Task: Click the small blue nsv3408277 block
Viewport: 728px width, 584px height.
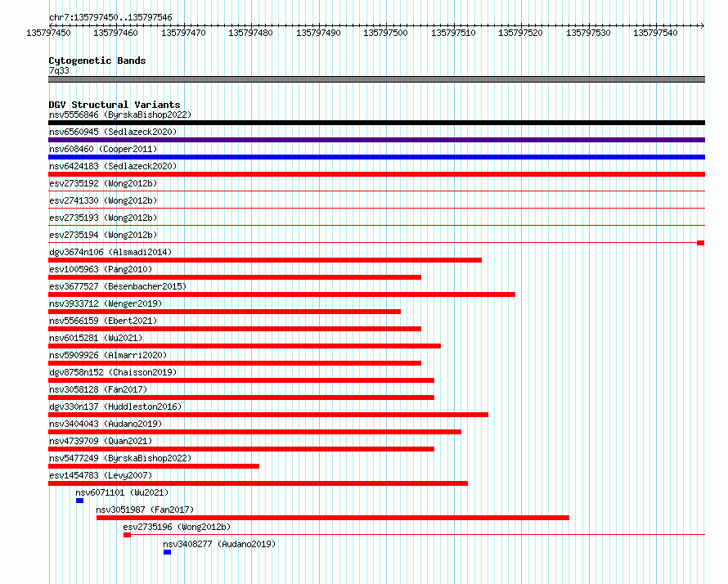Action: tap(168, 552)
